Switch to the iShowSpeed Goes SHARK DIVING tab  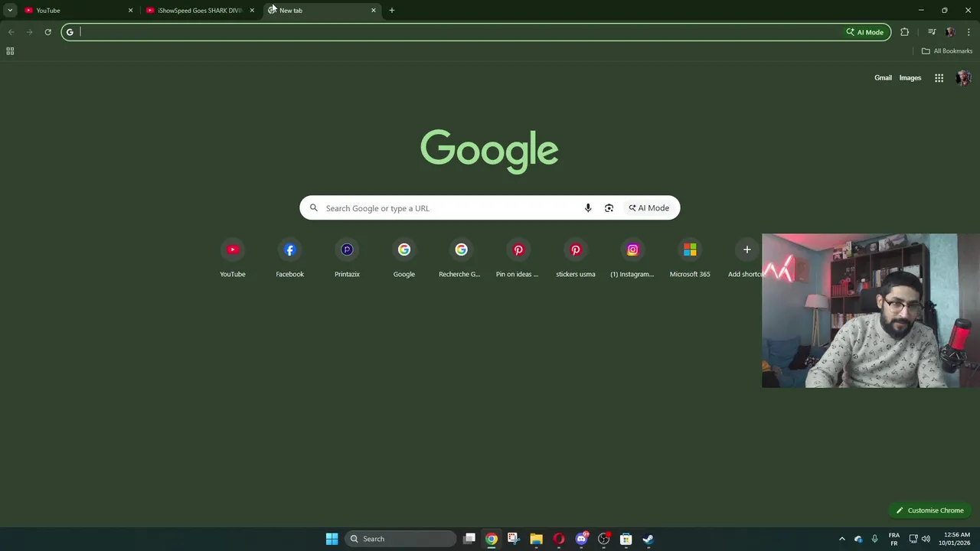tap(199, 10)
